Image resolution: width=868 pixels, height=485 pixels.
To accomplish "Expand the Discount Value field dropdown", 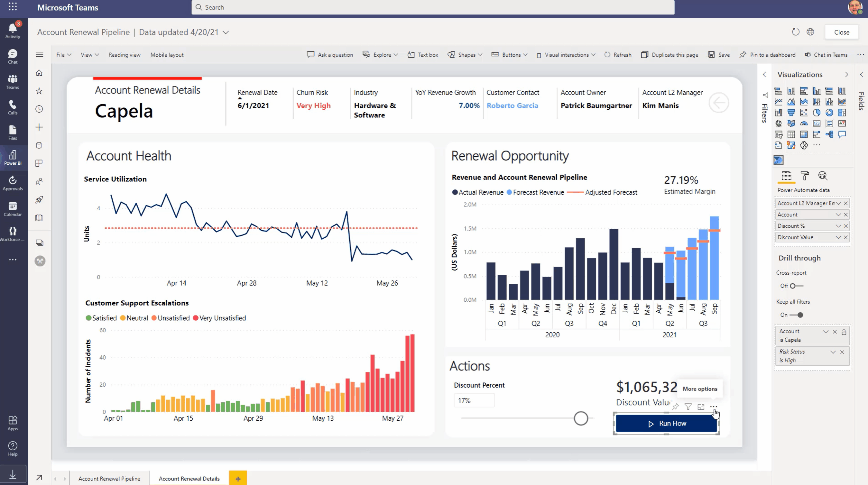I will point(838,237).
